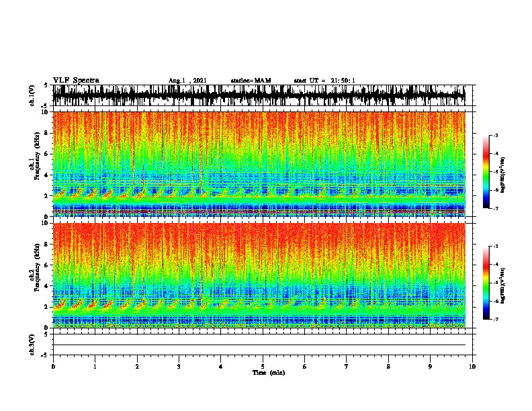The image size is (532, 411).
Task: Select the "start UT = 21:50: 1" header text
Action: pos(324,81)
